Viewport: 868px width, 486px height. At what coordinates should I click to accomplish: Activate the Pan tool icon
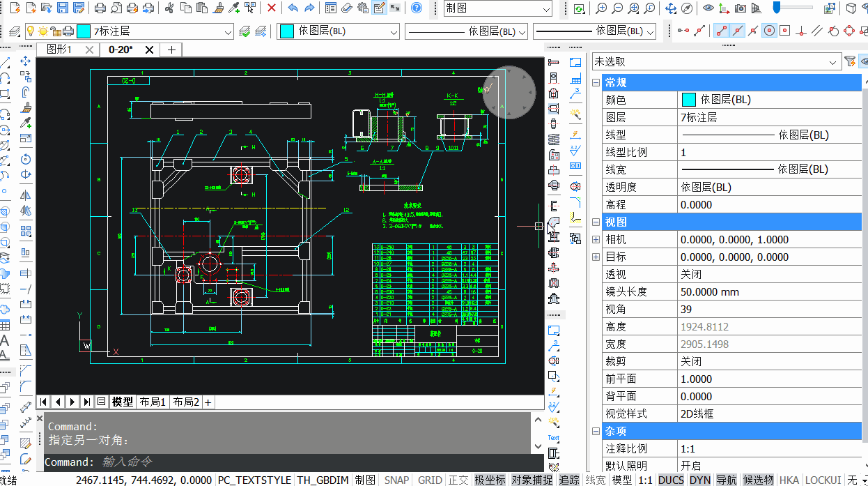671,8
